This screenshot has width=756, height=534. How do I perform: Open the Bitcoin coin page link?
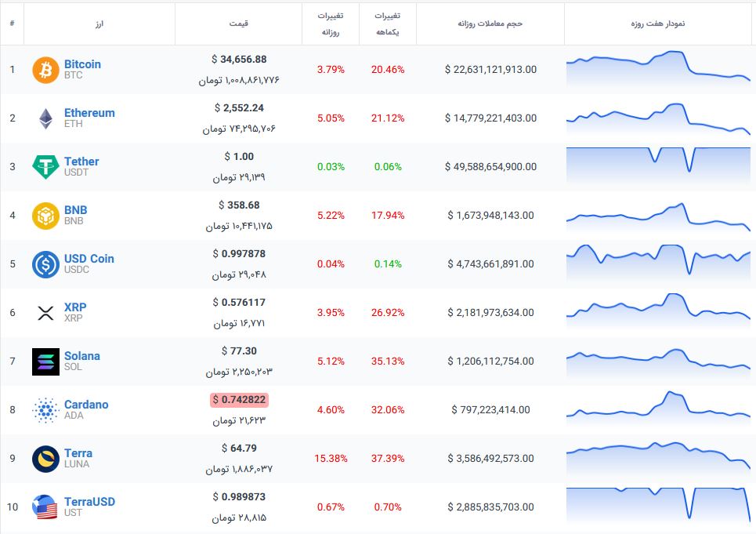coord(82,64)
